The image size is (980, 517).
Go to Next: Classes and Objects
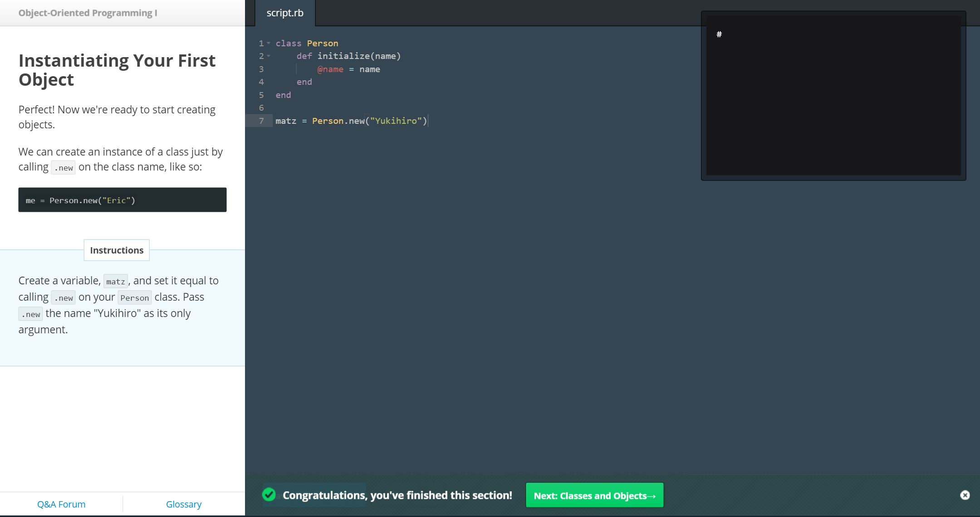594,495
